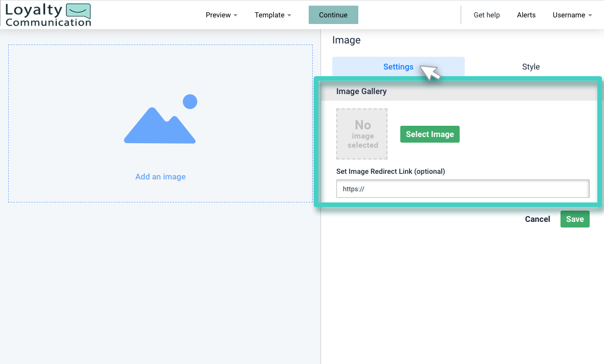Click the 'No image selected' thumbnail area

(361, 133)
